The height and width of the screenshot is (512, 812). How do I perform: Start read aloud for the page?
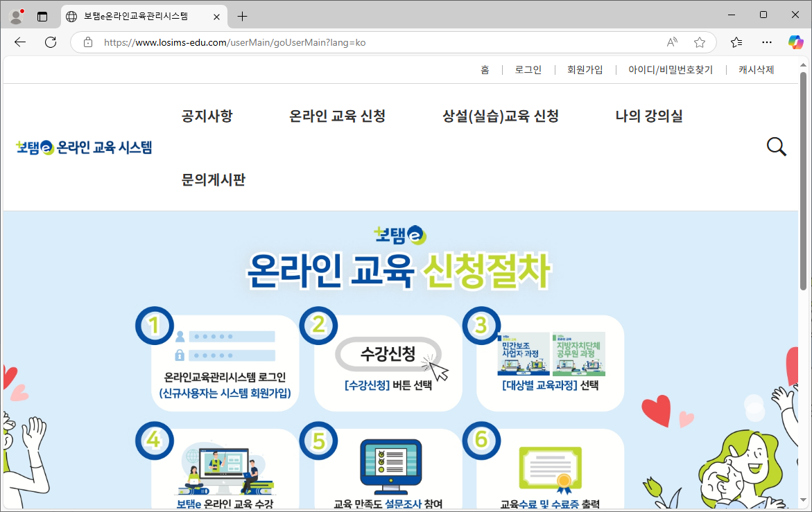pyautogui.click(x=671, y=42)
